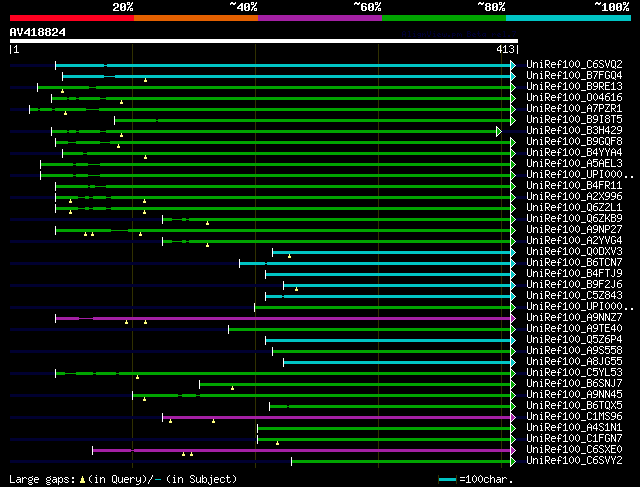Open hit UniRef100_B9I8T5

point(574,120)
